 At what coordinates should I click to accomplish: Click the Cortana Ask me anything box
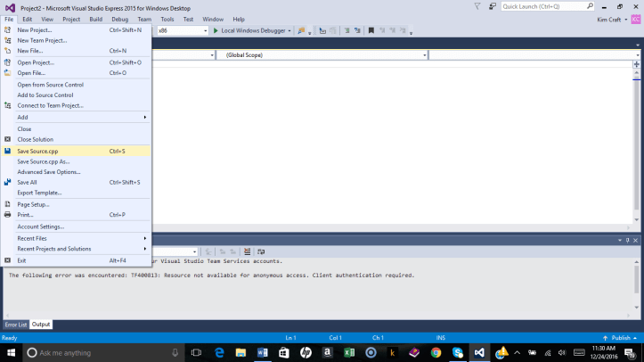(x=102, y=352)
